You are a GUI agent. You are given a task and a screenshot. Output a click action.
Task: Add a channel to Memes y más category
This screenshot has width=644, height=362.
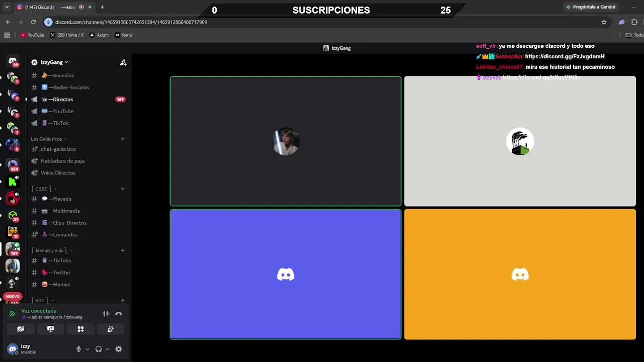click(x=123, y=250)
